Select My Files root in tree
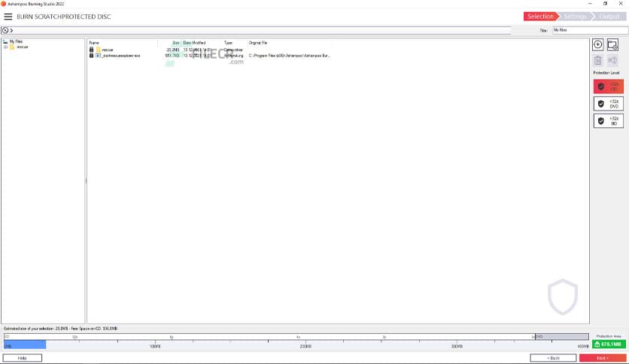629x364 pixels. [16, 41]
